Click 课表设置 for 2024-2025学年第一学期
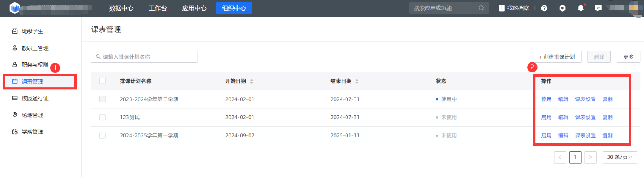The width and height of the screenshot is (644, 177). coord(585,136)
